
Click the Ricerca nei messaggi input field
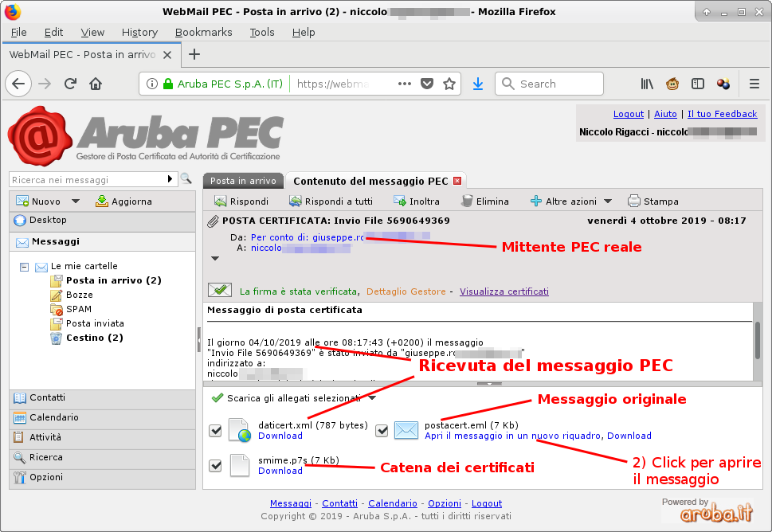click(x=88, y=180)
